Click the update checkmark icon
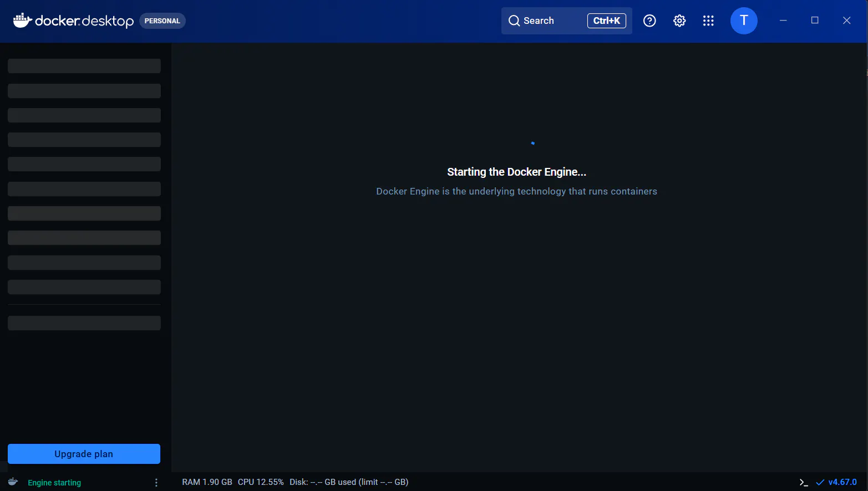868x491 pixels. [820, 483]
